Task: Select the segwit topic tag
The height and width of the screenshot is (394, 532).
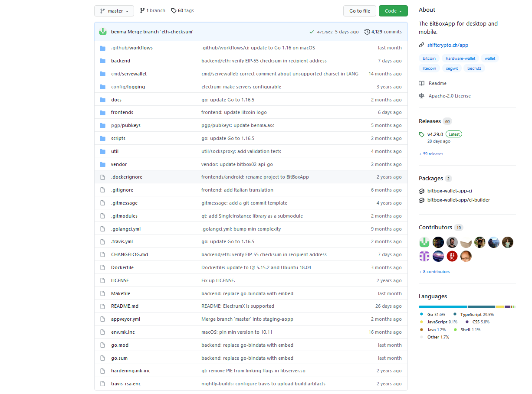Action: 452,68
